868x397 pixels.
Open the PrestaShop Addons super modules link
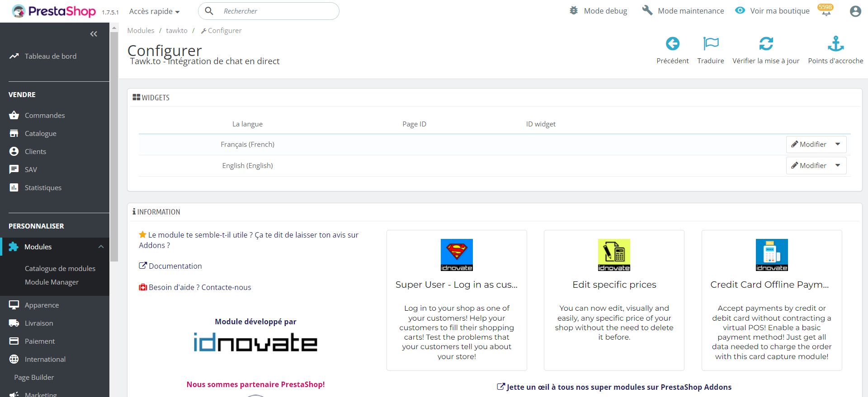click(x=614, y=387)
